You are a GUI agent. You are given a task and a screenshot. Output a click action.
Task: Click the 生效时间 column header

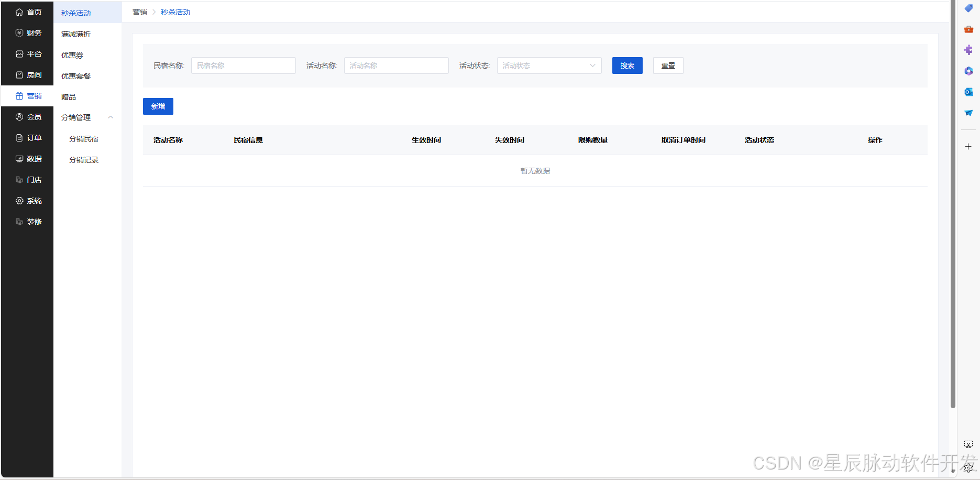pos(426,140)
